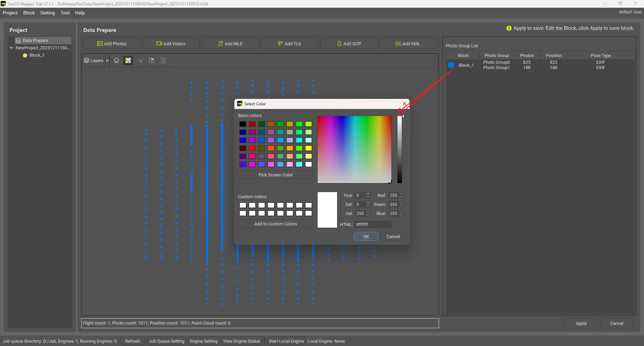Click Add Photos button

coord(112,44)
